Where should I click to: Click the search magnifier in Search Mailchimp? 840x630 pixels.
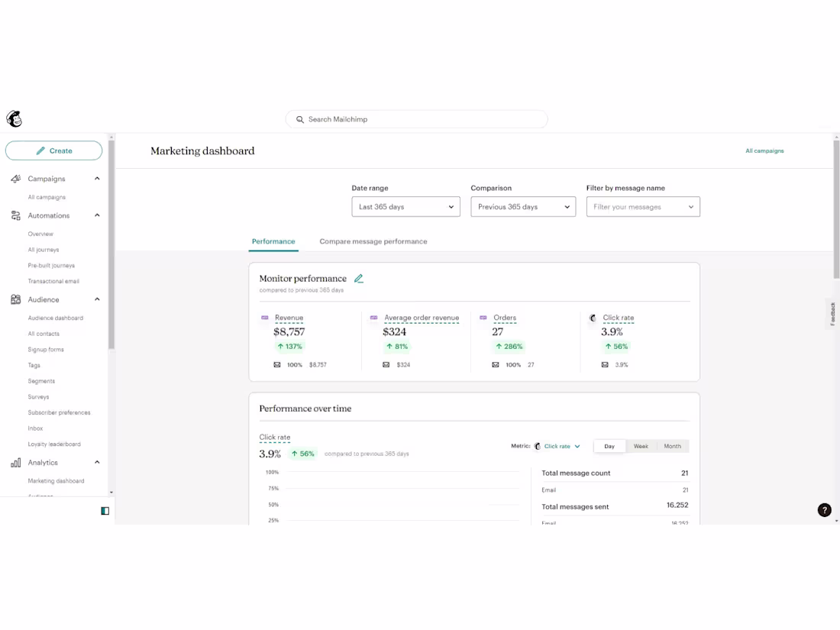click(299, 119)
